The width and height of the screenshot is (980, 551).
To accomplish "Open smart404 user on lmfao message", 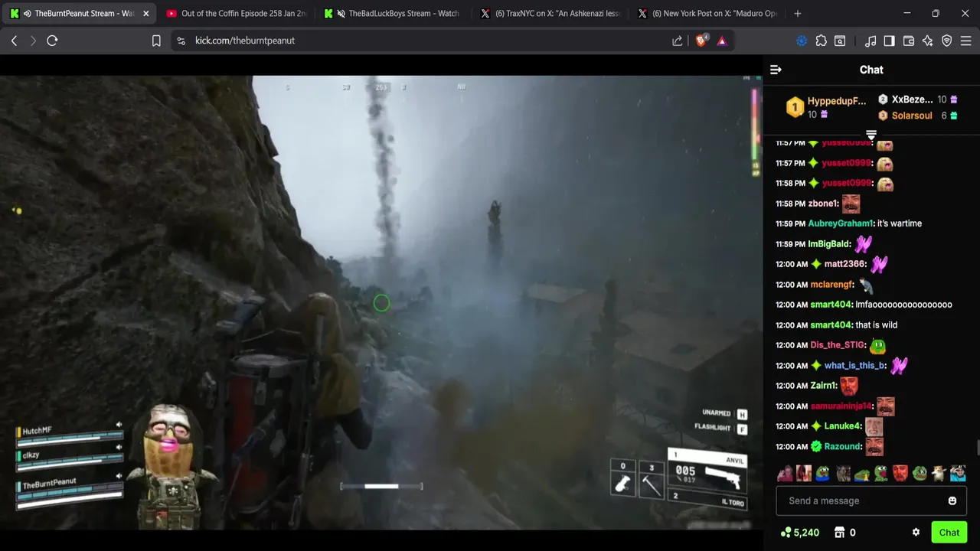I will point(831,305).
